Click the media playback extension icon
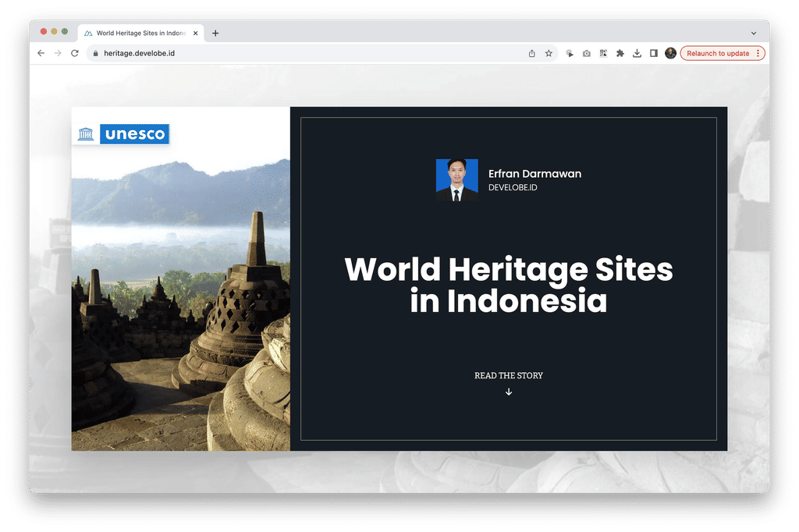Image resolution: width=799 pixels, height=532 pixels. tap(570, 53)
